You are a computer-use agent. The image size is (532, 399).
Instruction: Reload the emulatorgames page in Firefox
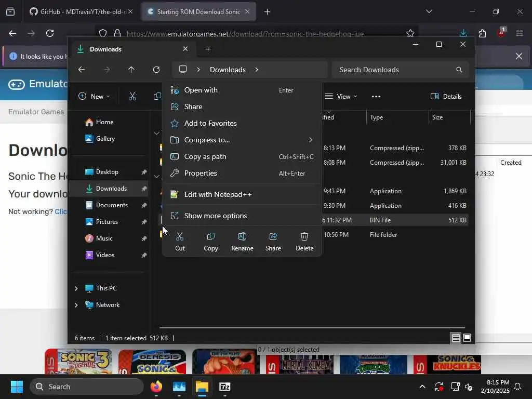[50, 33]
